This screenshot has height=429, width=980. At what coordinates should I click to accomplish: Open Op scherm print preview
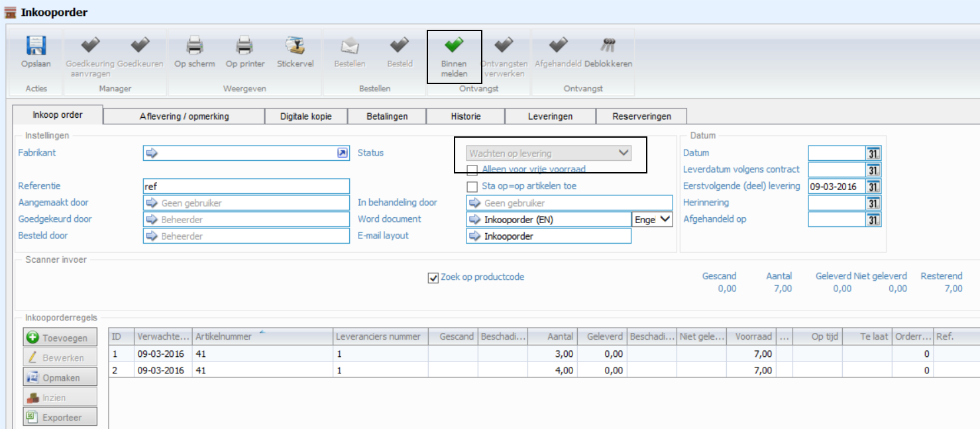pyautogui.click(x=194, y=46)
